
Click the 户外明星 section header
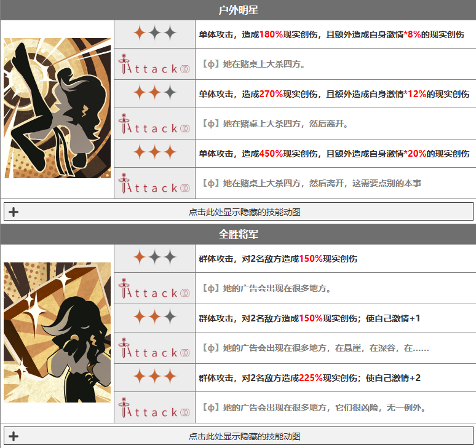tap(238, 10)
